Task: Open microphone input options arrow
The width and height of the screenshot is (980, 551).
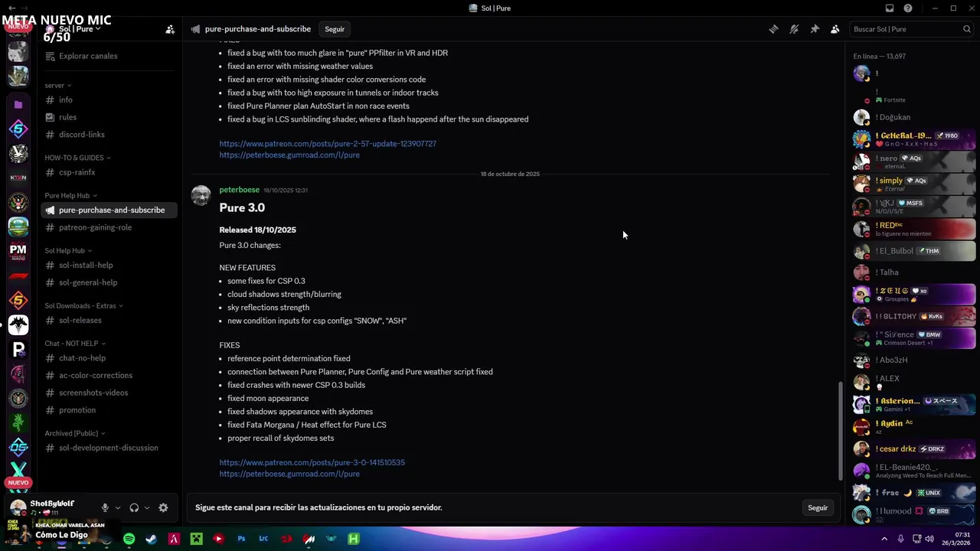Action: [x=117, y=507]
